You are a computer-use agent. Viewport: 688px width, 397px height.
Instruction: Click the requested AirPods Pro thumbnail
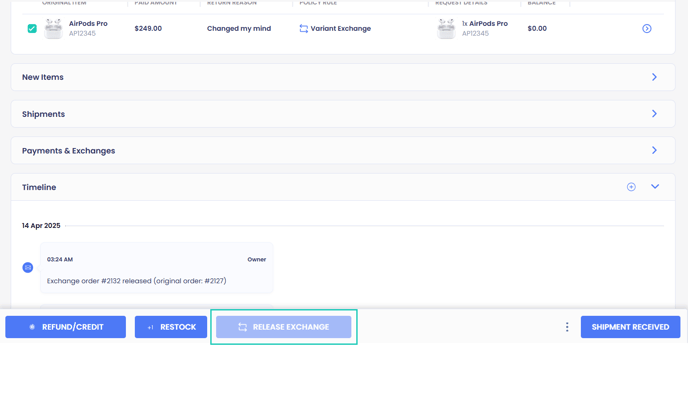(446, 29)
